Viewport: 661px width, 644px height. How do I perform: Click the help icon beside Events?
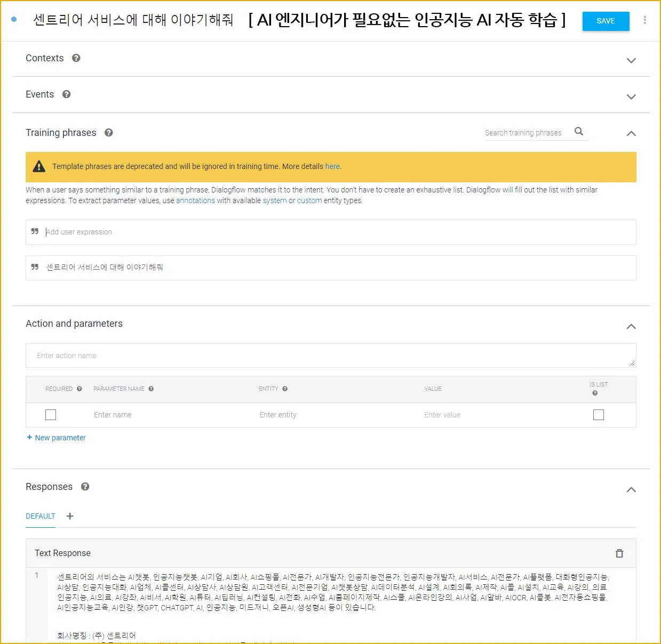click(x=67, y=94)
